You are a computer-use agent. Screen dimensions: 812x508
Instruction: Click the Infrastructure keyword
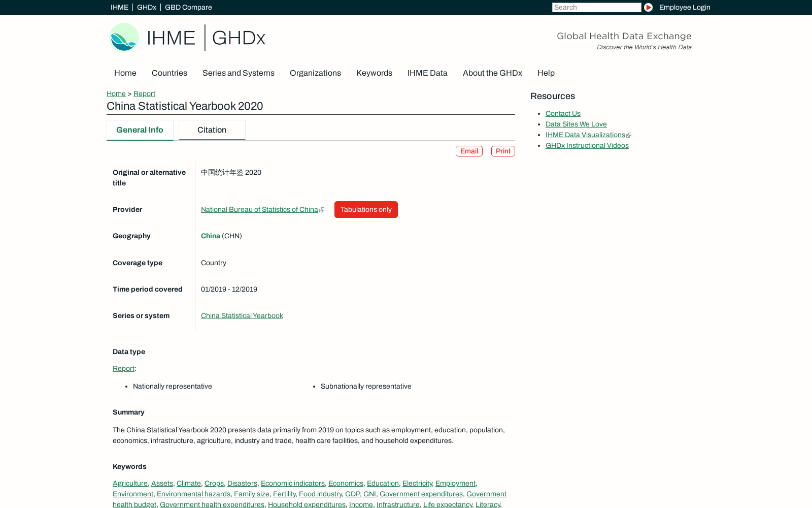point(398,505)
